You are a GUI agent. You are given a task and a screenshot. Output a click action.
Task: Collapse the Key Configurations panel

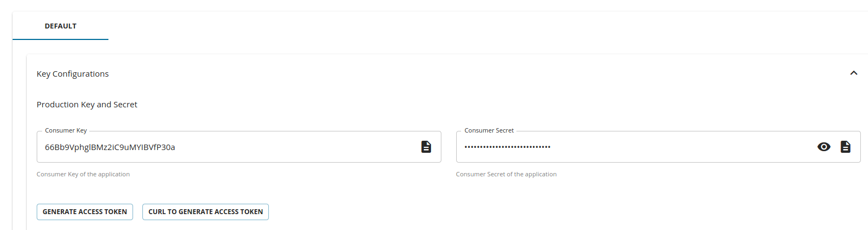pyautogui.click(x=853, y=73)
